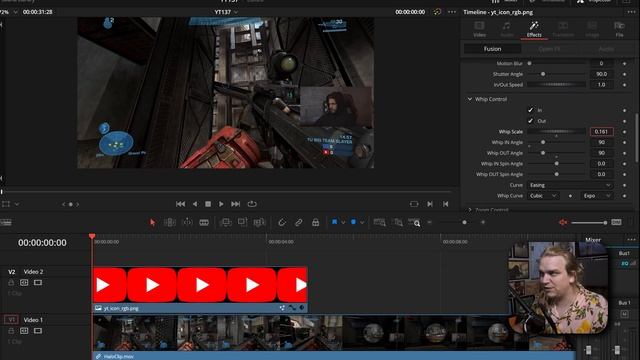Add keyframe for Motion Blur parameter
Viewport: 640px width, 360px height.
coord(624,63)
